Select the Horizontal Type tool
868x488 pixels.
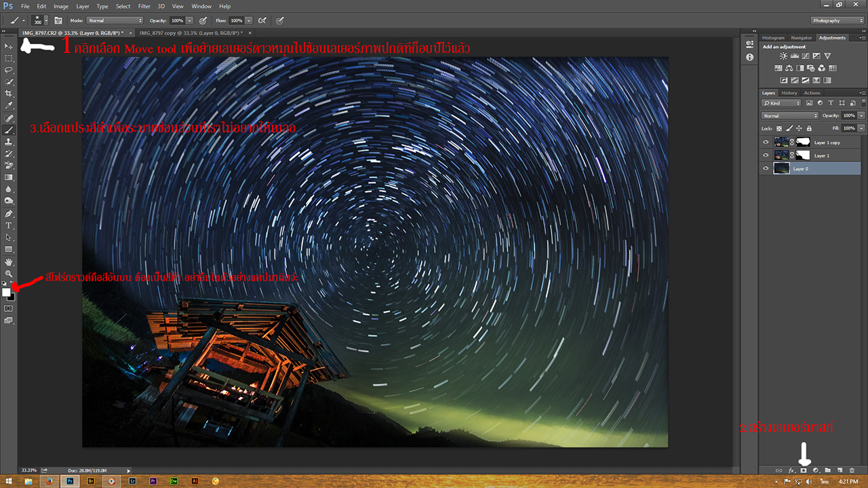coord(9,226)
